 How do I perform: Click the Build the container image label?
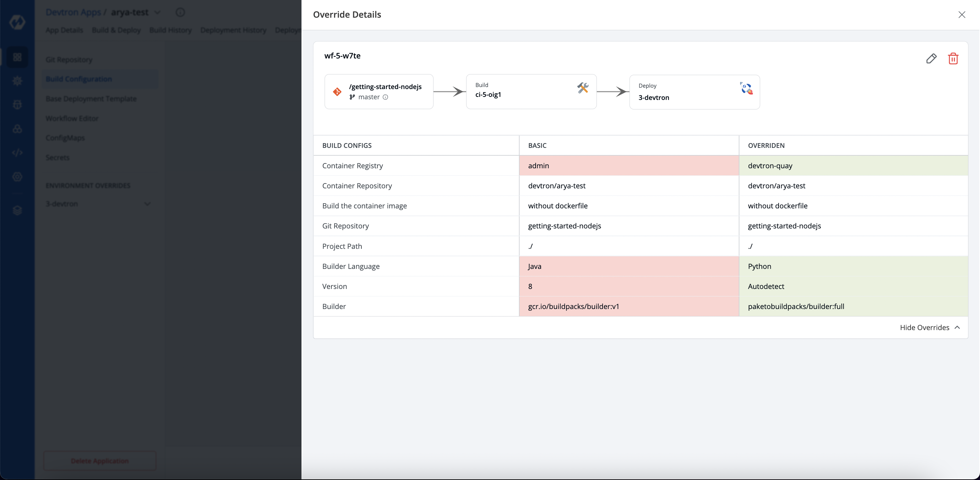[x=364, y=206]
